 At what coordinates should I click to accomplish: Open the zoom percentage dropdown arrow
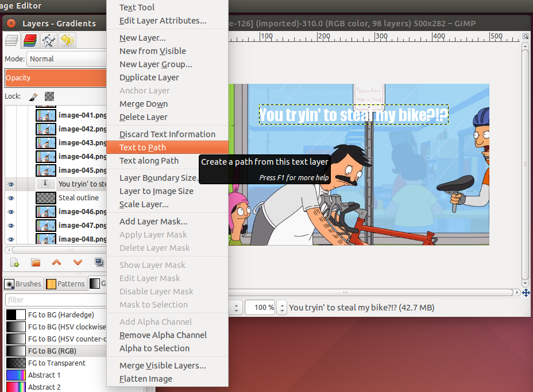pyautogui.click(x=282, y=308)
